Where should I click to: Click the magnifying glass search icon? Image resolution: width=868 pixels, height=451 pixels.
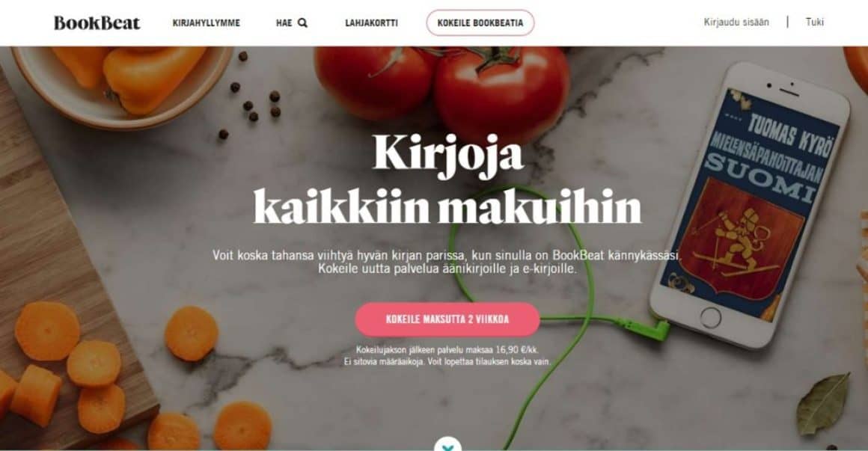[302, 22]
